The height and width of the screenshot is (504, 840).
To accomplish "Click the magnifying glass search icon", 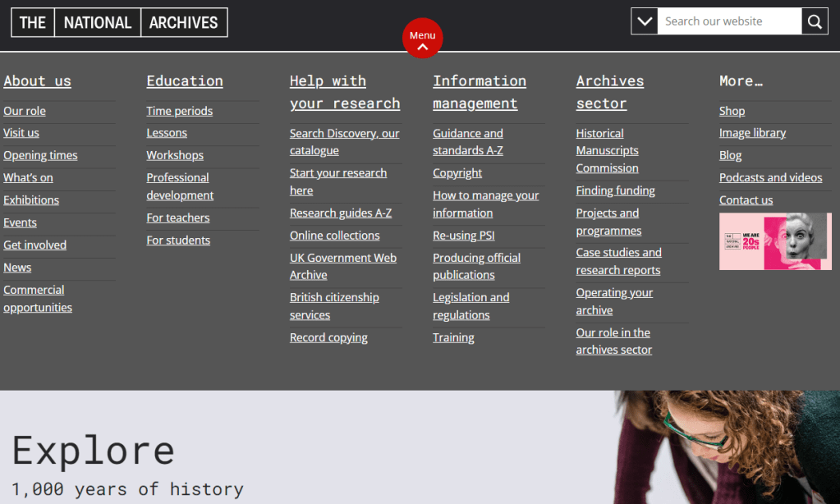I will click(815, 22).
